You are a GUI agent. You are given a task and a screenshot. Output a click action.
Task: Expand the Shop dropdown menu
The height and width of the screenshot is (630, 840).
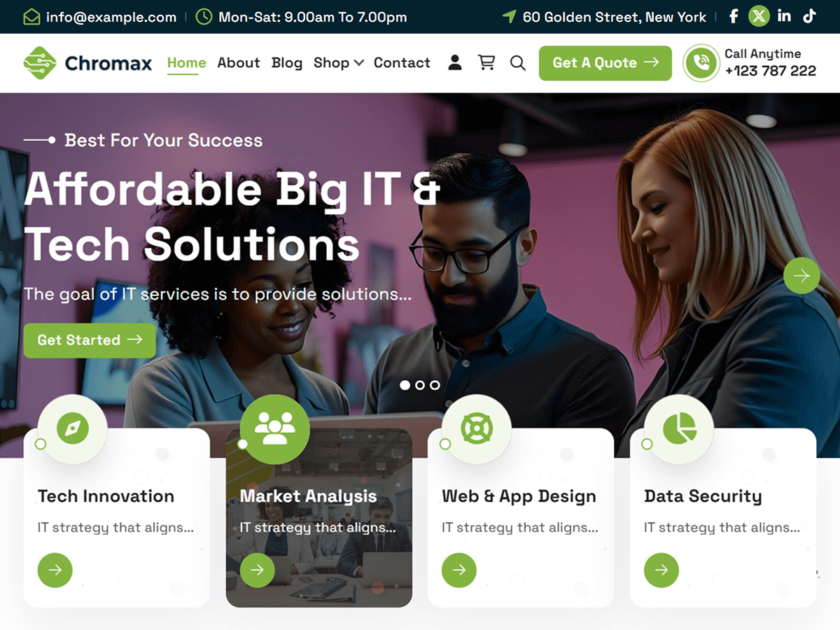[339, 63]
